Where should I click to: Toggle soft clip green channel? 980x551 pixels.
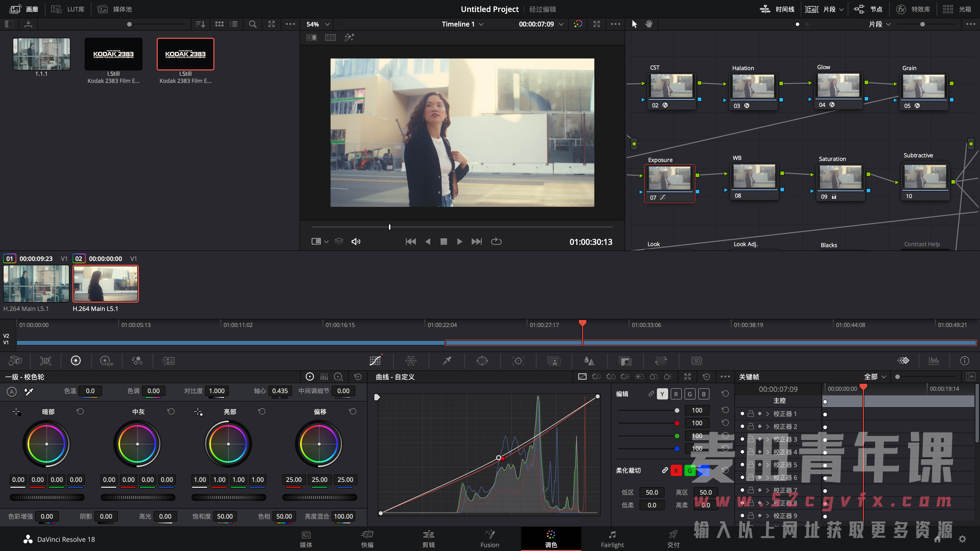pyautogui.click(x=690, y=470)
